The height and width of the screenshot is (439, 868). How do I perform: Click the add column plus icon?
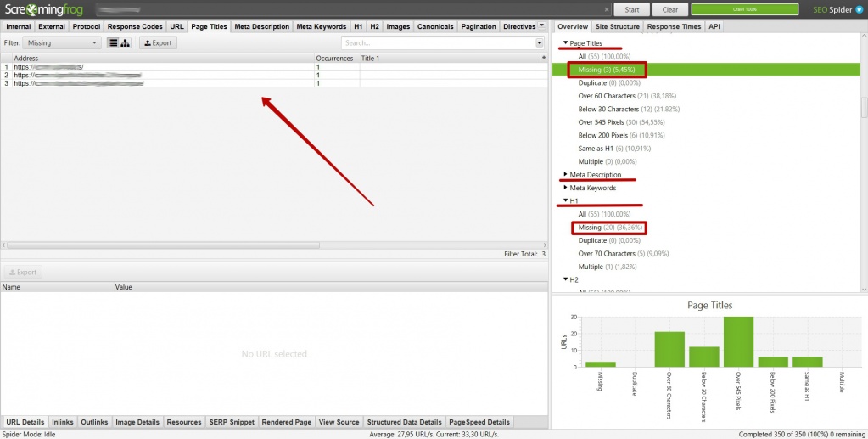pos(544,58)
